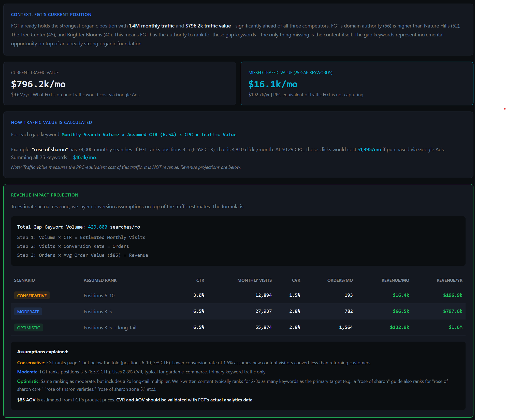
Task: Click the "ASSUMED RANK" column header
Action: (100, 280)
